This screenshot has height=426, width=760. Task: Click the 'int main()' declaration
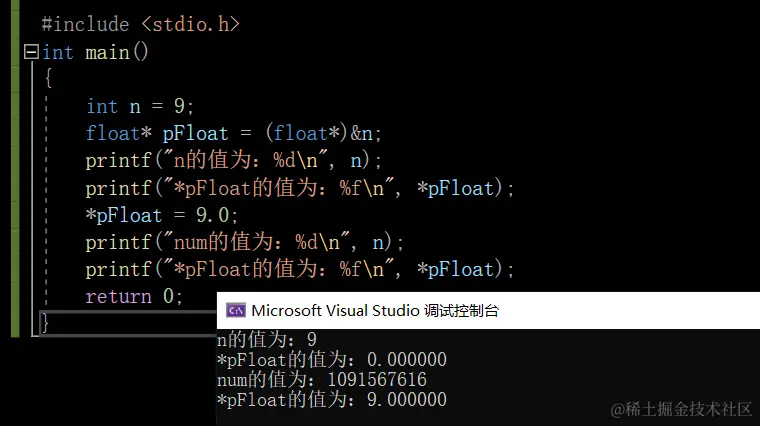pos(95,52)
